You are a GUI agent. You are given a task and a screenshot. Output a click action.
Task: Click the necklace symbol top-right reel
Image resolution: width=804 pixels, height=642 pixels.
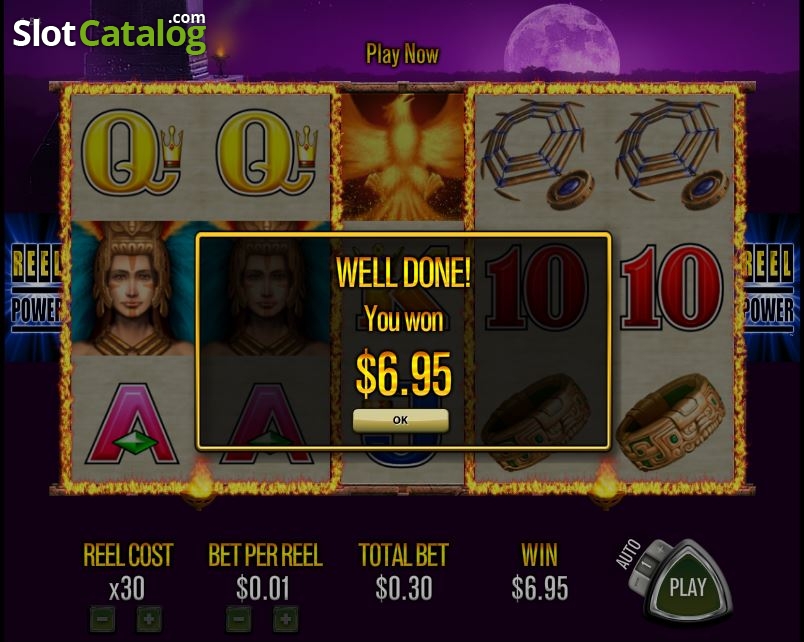672,153
